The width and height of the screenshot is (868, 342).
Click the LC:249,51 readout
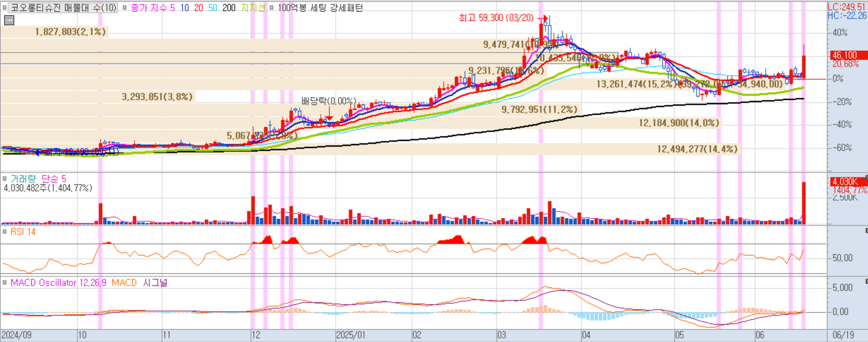click(x=847, y=7)
